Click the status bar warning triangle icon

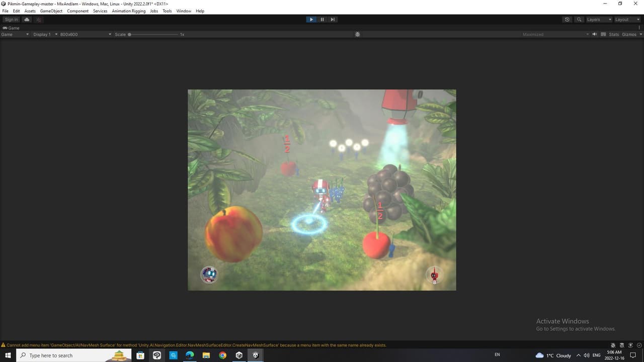coord(4,345)
